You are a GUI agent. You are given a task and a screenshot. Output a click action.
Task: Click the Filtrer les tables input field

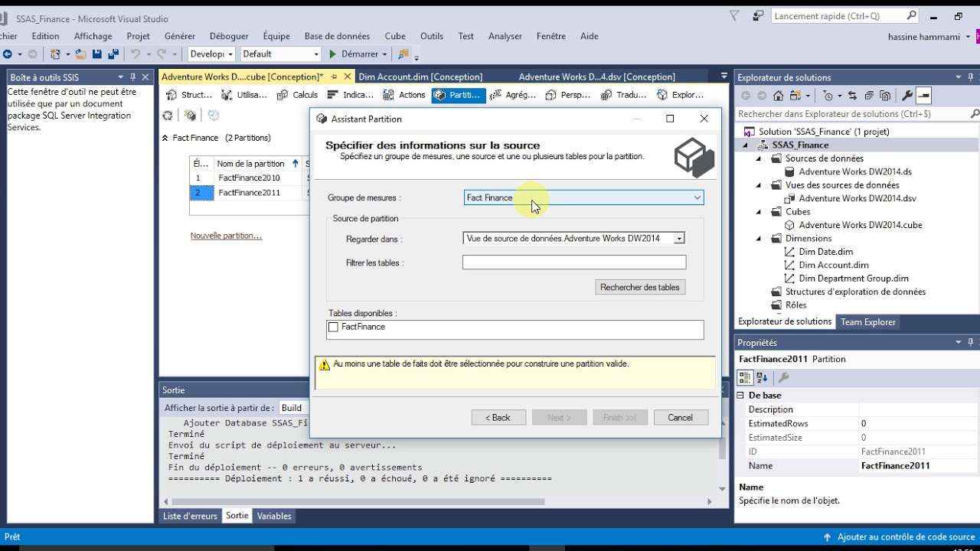click(x=574, y=262)
